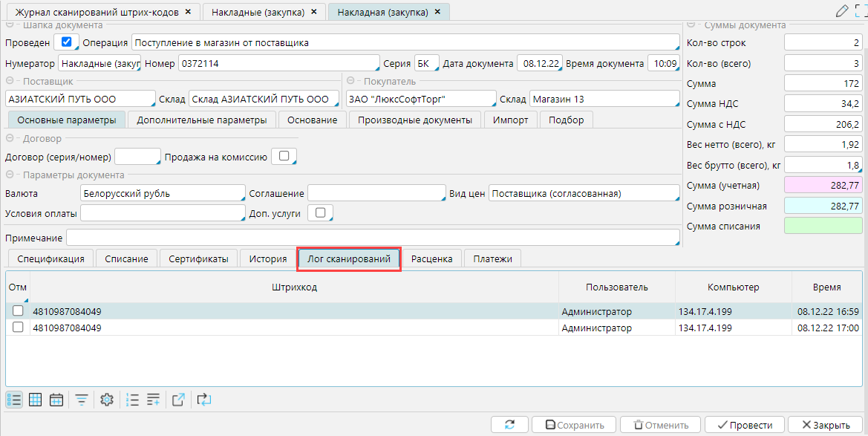Click the export external-link icon
Viewport: 868px width, 436px height.
[x=178, y=400]
